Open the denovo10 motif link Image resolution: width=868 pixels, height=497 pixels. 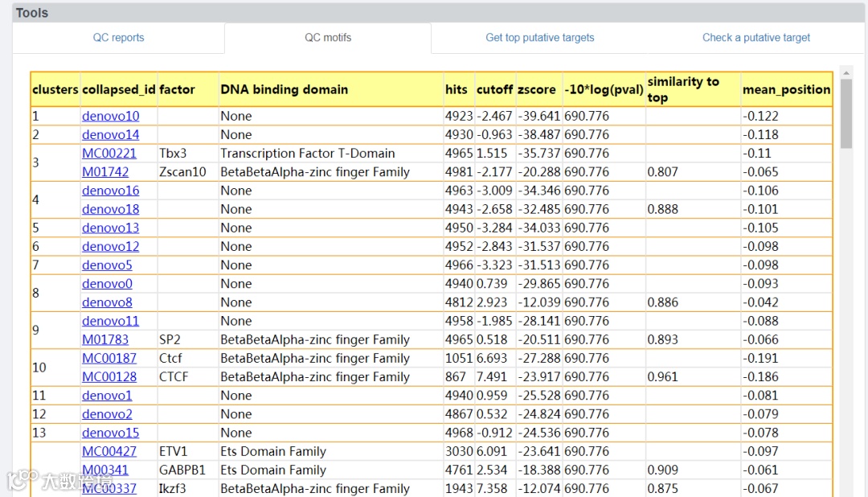(110, 116)
